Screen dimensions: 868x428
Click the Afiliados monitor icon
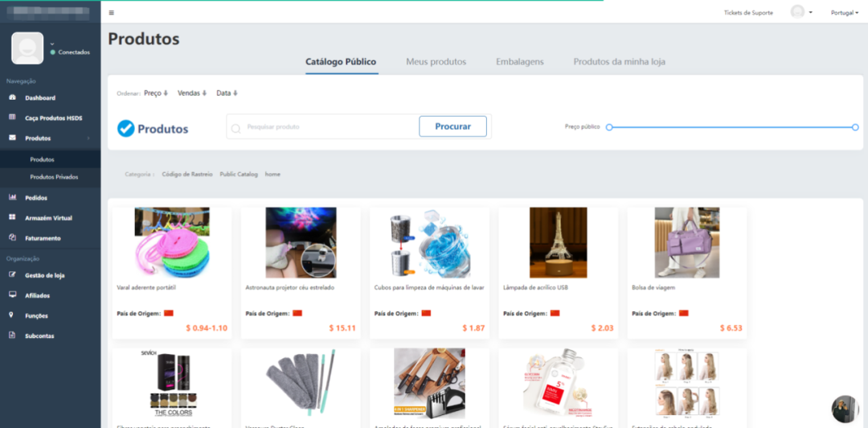pyautogui.click(x=12, y=295)
